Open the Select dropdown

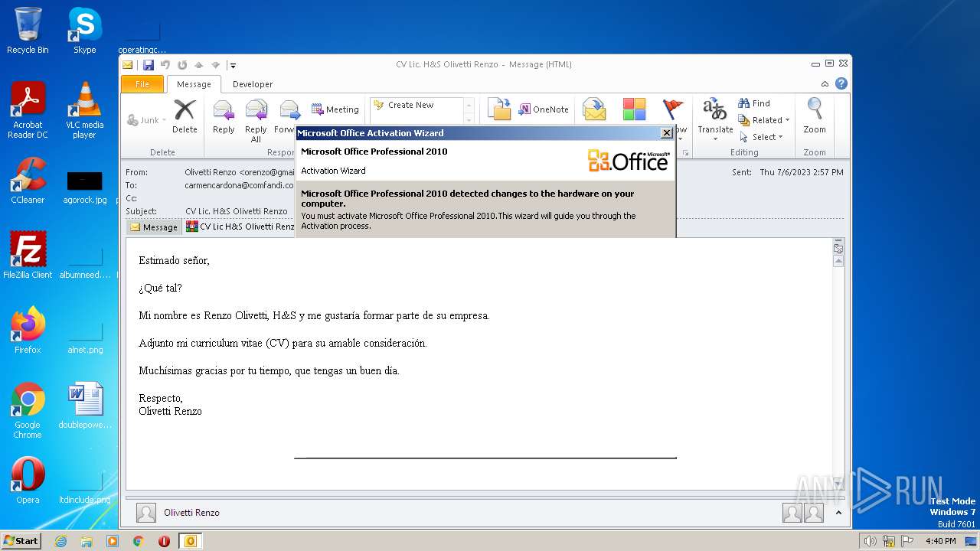click(761, 137)
